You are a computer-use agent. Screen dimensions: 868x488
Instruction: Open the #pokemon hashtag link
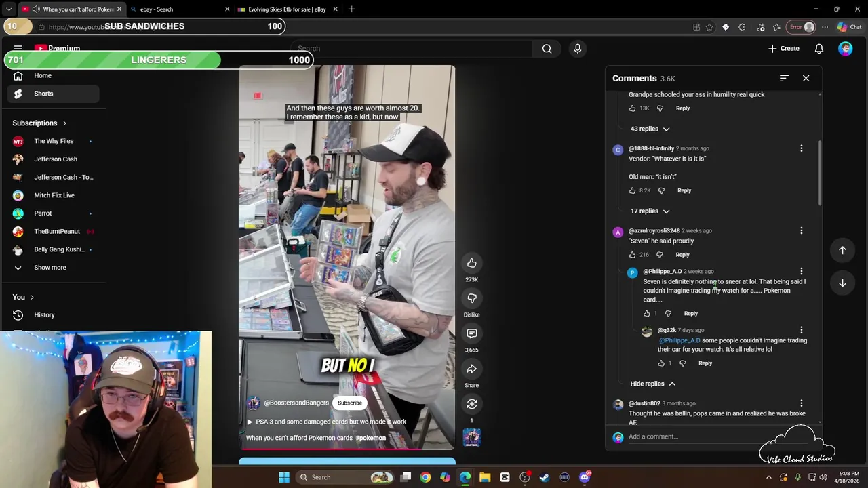[370, 438]
